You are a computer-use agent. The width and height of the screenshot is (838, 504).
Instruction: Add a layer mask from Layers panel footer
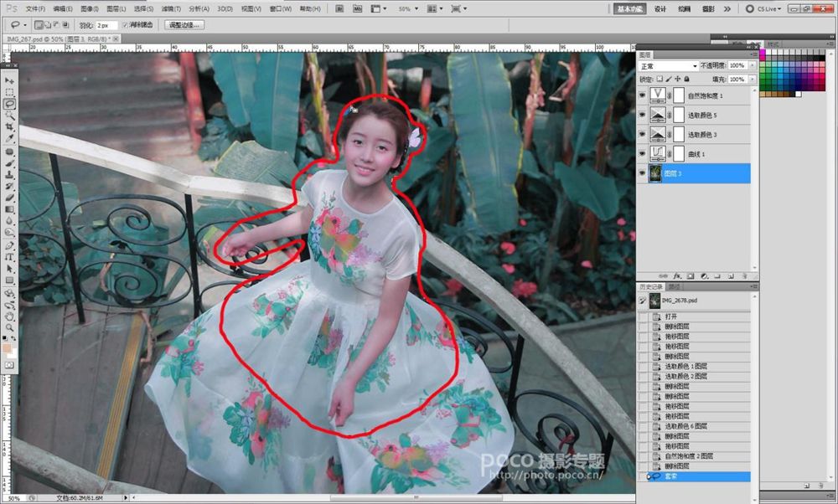pos(690,276)
